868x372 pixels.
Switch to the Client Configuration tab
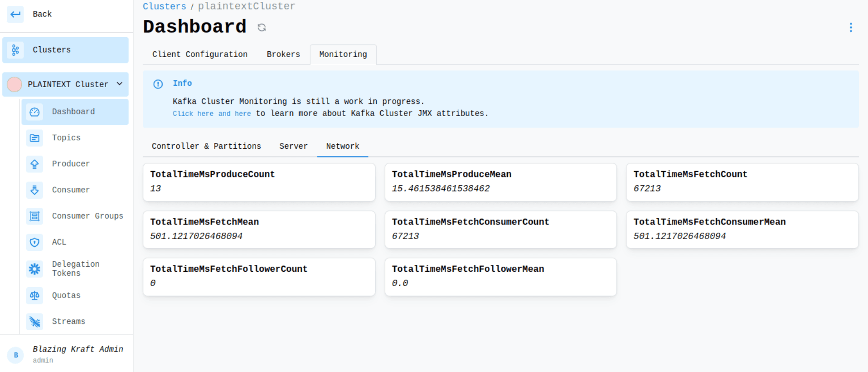click(x=200, y=54)
